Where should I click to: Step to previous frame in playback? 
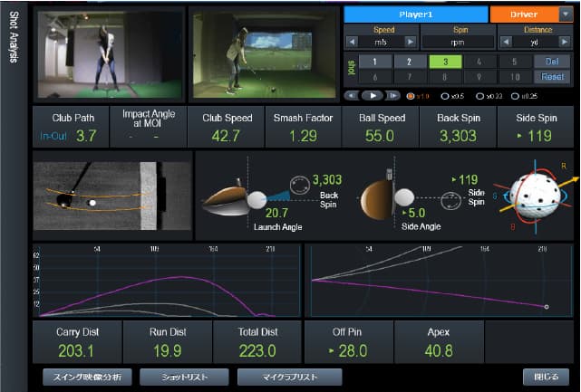352,95
